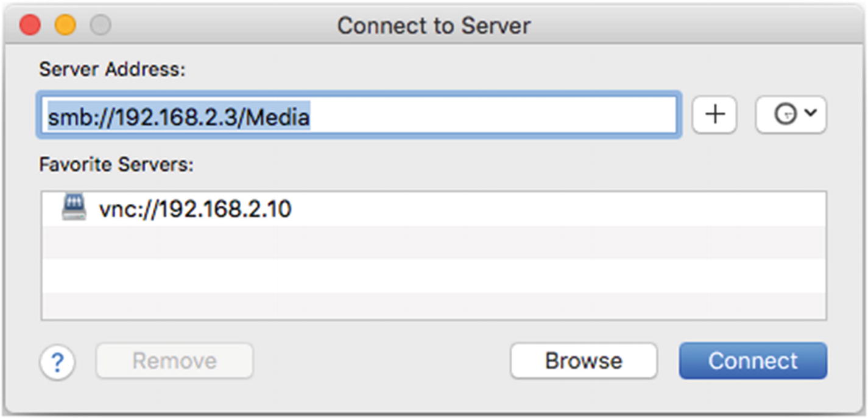Click the Server Address input field
This screenshot has width=868, height=418.
[487, 115]
